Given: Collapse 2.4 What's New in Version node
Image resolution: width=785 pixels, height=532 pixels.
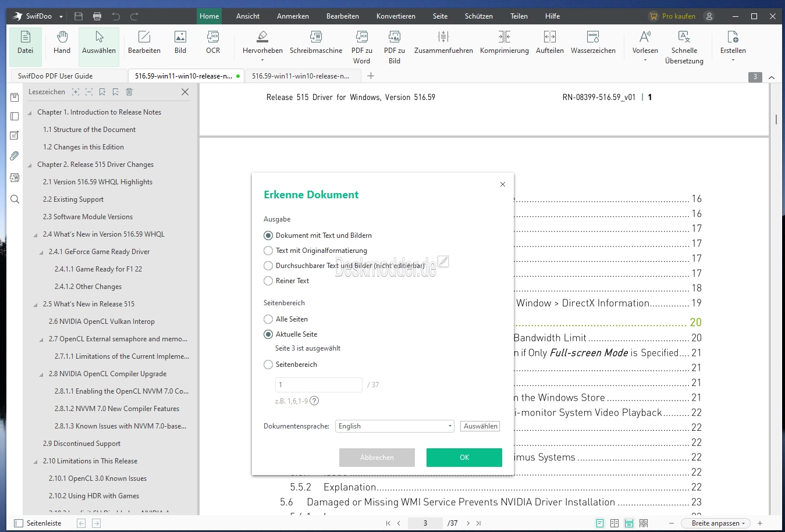Looking at the screenshot, I should tap(35, 235).
